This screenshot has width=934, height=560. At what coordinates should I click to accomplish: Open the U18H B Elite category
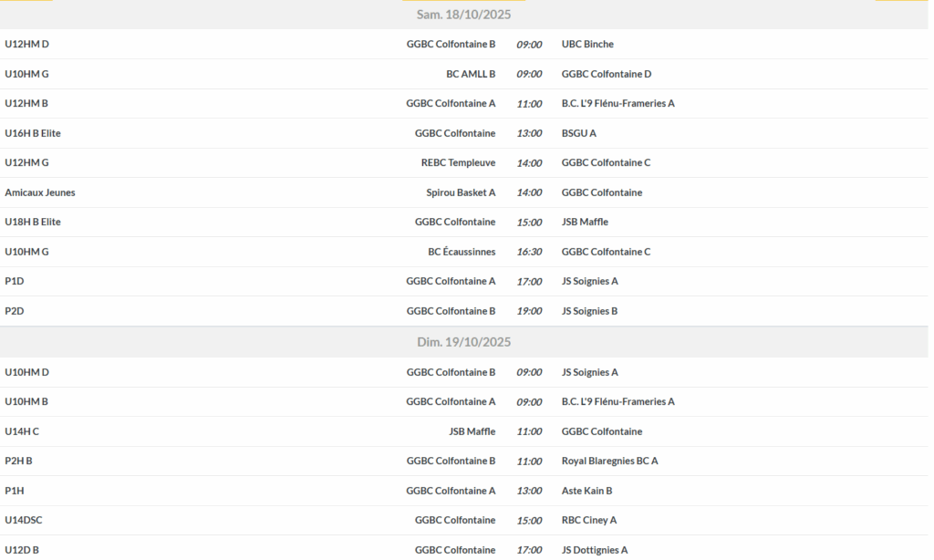click(33, 222)
